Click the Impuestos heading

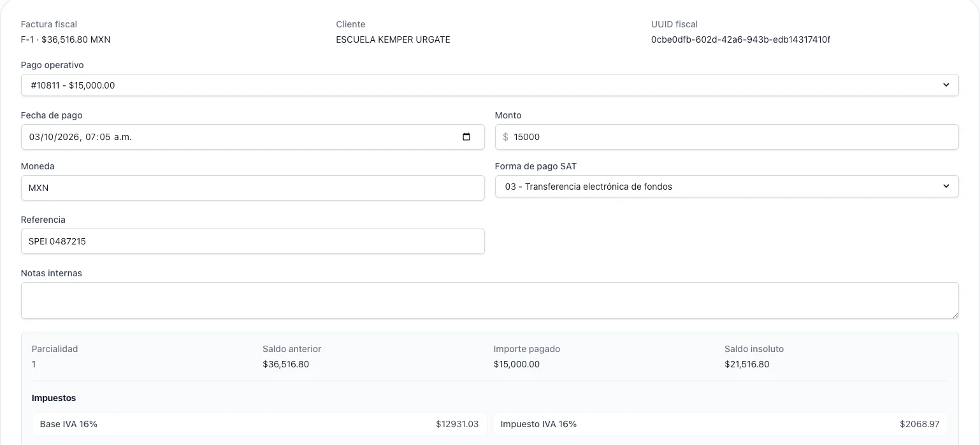pos(54,398)
